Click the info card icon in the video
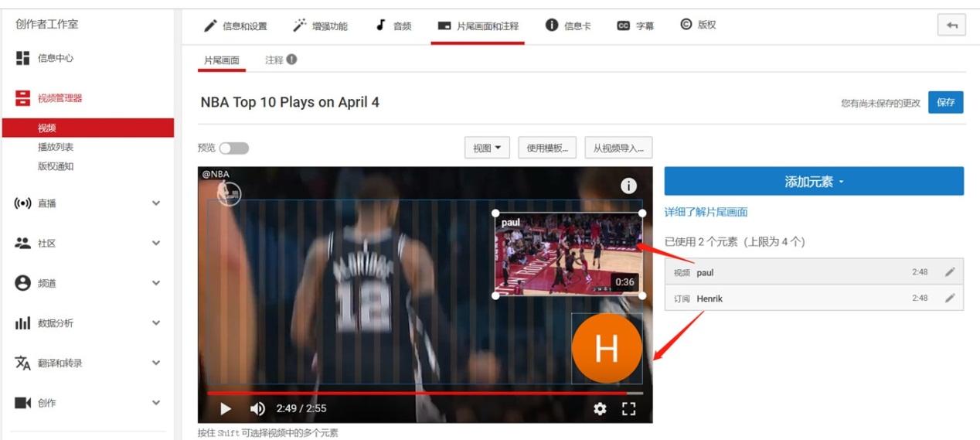Screen dimensions: 980x440 click(629, 186)
